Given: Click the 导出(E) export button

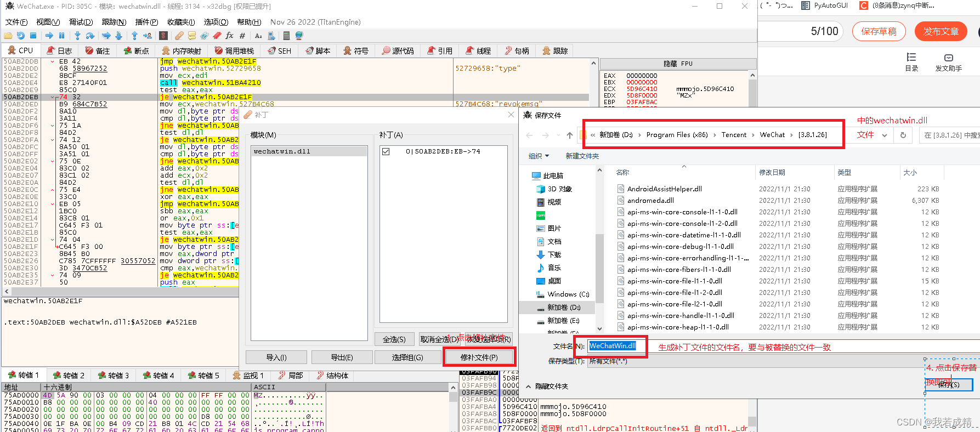Looking at the screenshot, I should pos(342,357).
